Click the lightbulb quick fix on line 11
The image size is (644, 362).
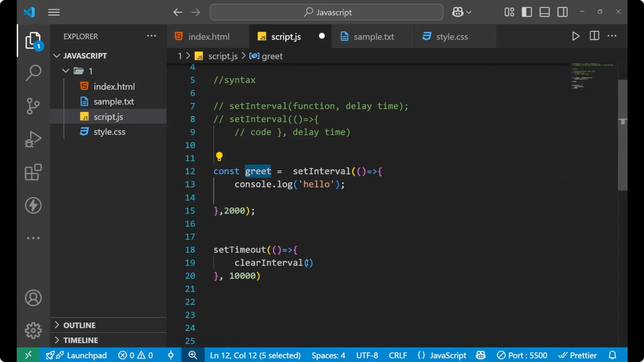pyautogui.click(x=220, y=157)
